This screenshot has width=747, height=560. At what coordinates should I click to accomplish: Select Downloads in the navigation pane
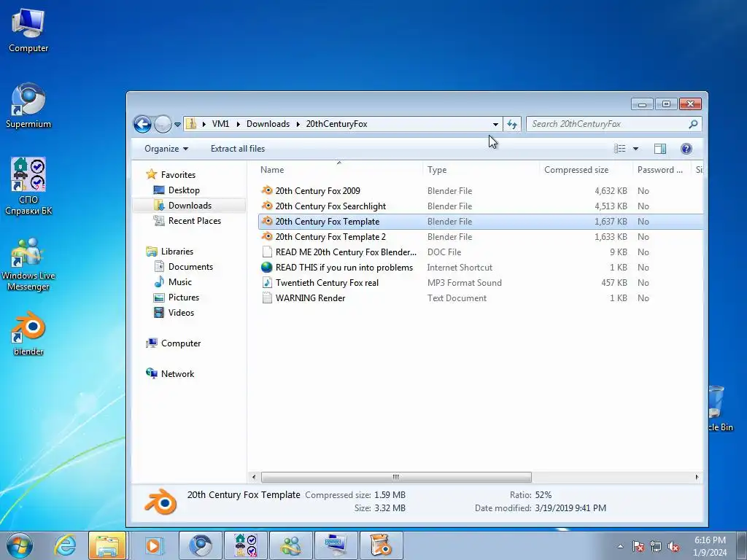click(189, 205)
